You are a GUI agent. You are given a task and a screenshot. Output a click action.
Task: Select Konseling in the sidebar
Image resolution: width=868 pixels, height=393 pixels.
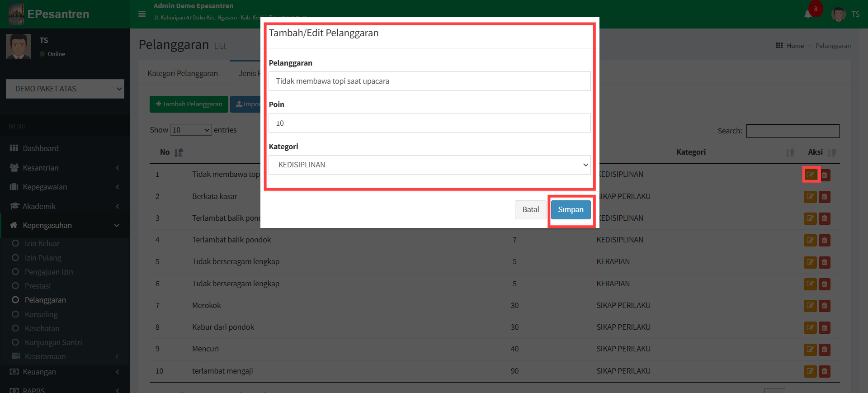point(41,314)
